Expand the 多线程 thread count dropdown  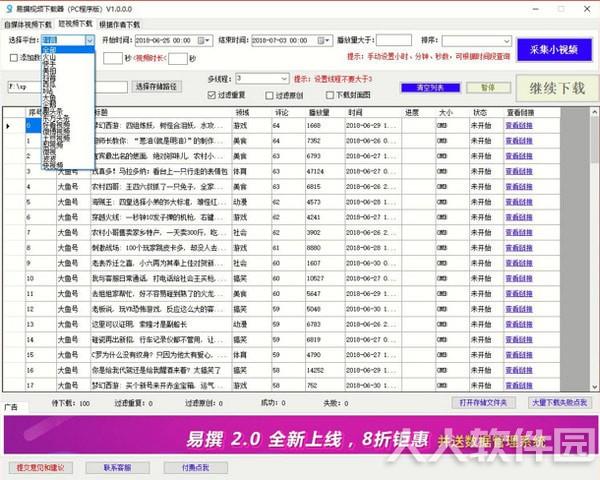click(x=284, y=78)
